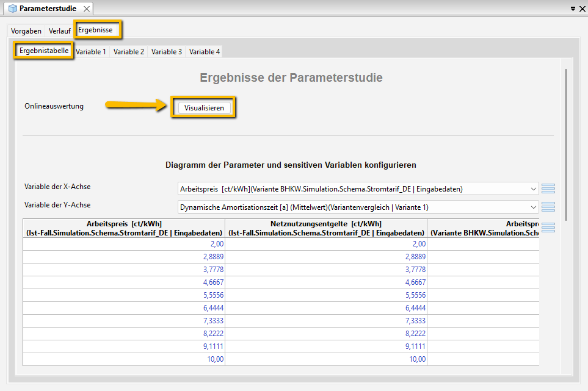The width and height of the screenshot is (588, 391).
Task: Open options icon beside X-Achse dropdown
Action: pyautogui.click(x=548, y=188)
